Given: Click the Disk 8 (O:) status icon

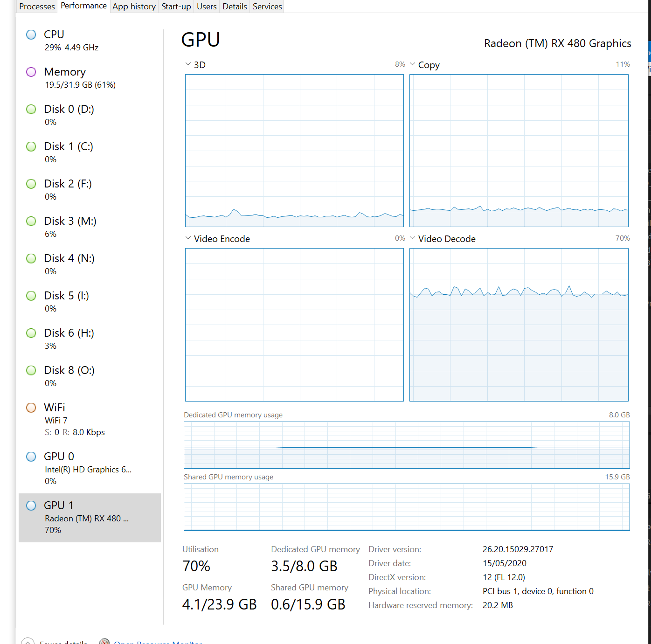Looking at the screenshot, I should (x=31, y=370).
